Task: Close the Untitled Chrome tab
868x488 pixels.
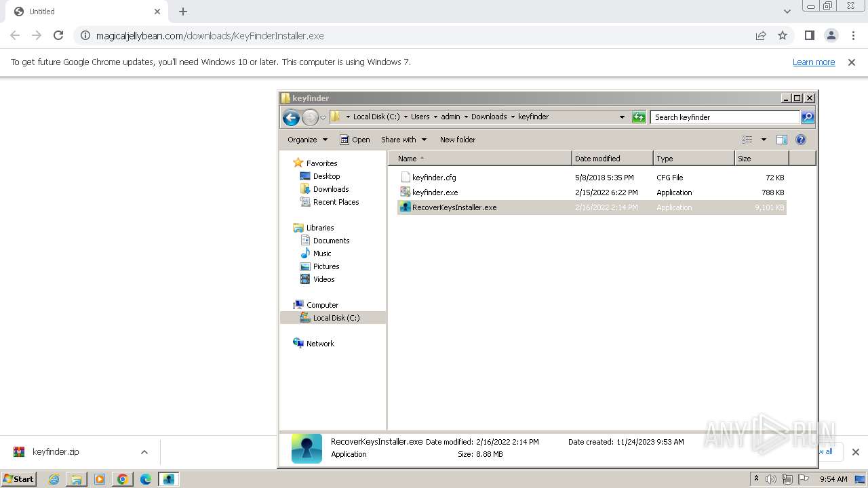Action: point(157,12)
